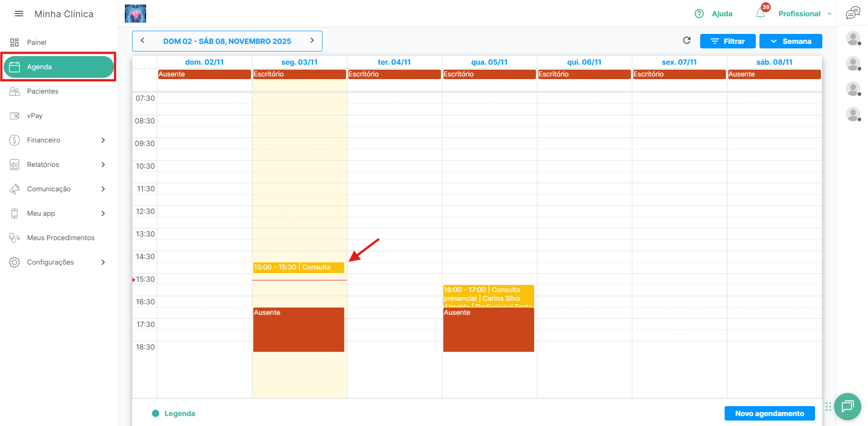Open Pacientes in the sidebar
This screenshot has width=868, height=426.
[43, 91]
